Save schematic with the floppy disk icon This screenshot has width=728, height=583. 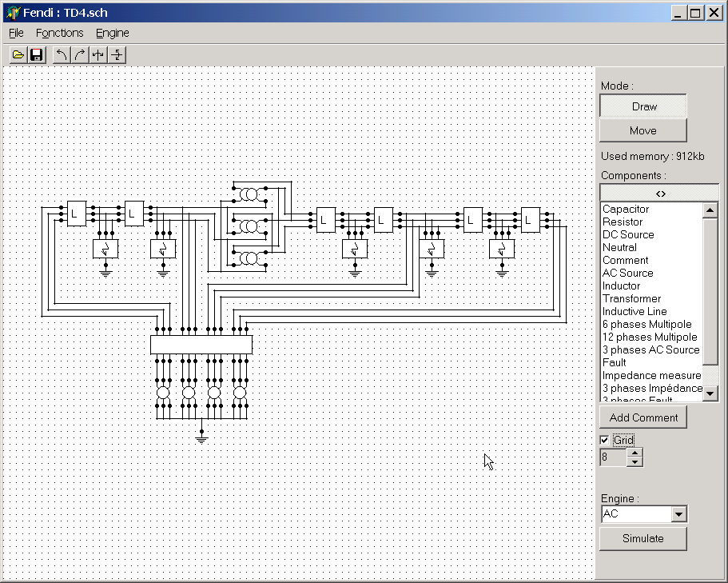tap(37, 55)
